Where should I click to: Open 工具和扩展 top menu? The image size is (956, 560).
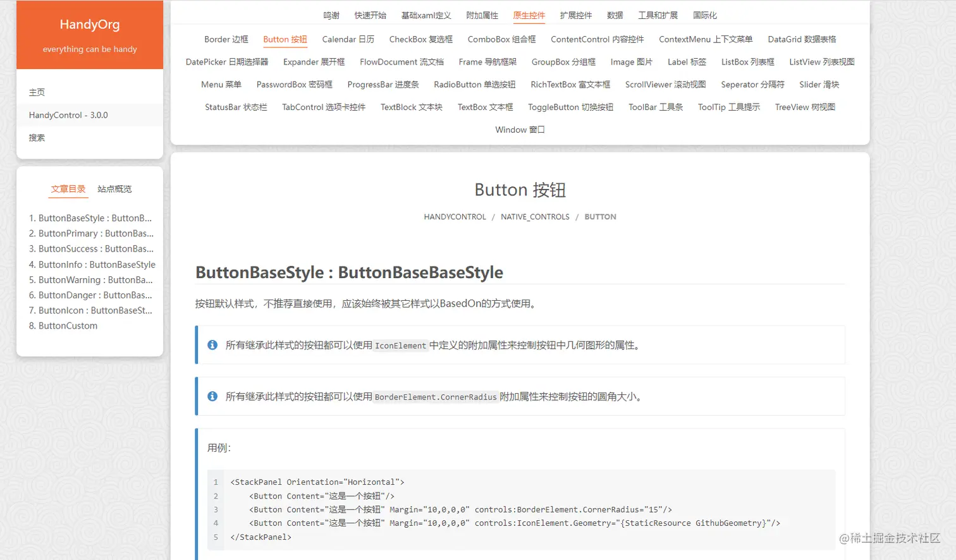(x=658, y=15)
